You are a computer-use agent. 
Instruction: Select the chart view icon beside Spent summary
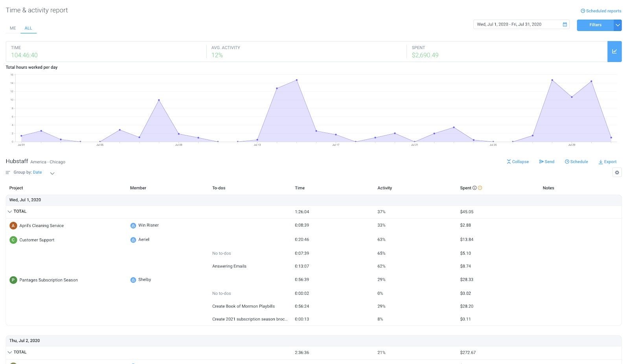tap(614, 51)
